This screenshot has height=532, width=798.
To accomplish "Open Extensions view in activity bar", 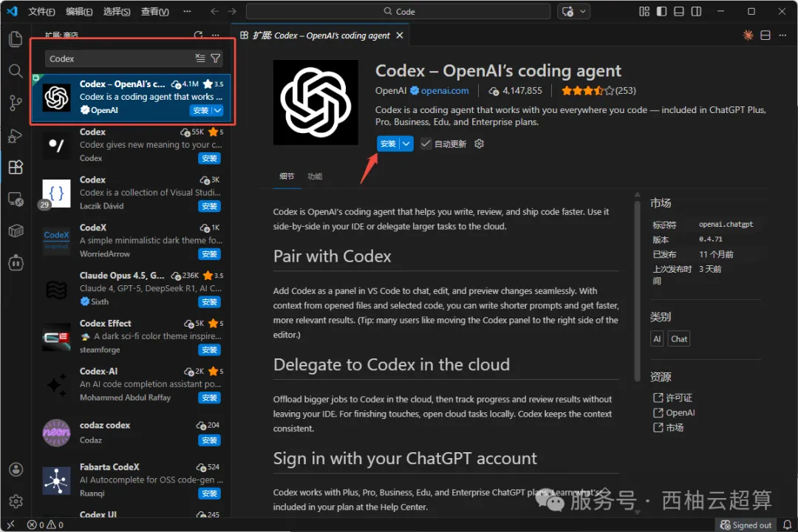I will pos(16,167).
